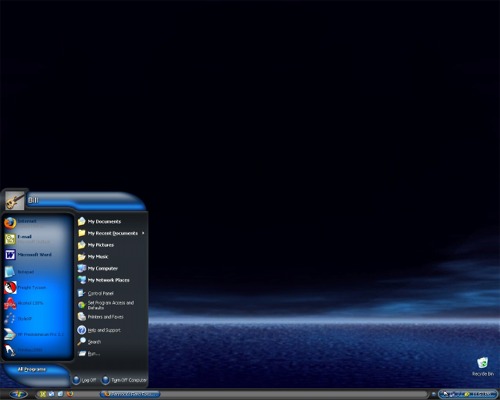
Task: Open the My Documents folder icon
Action: pos(82,221)
